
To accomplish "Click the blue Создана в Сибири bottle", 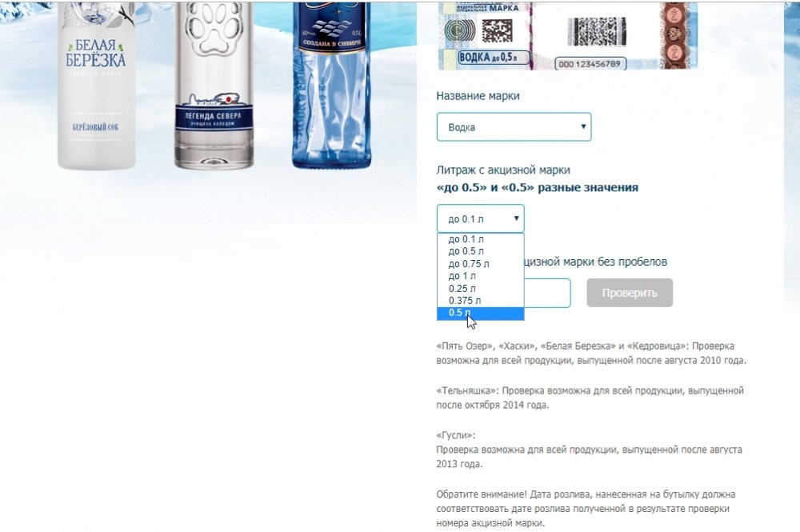I will point(332,84).
